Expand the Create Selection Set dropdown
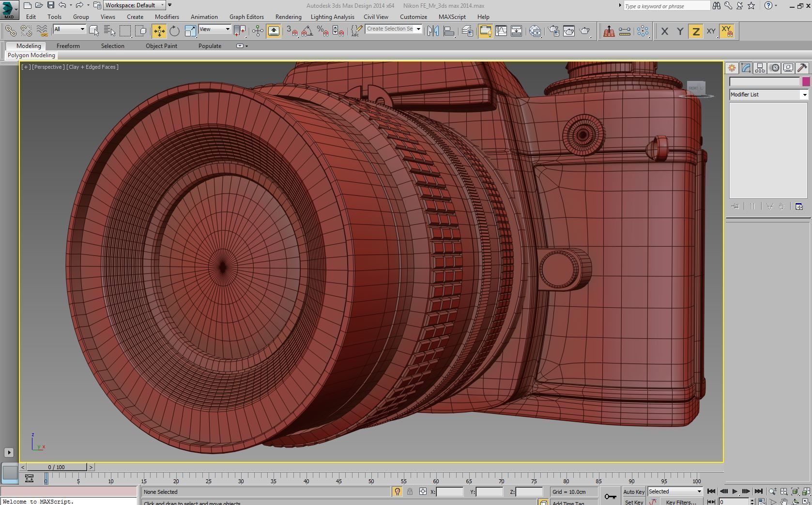This screenshot has height=505, width=812. click(418, 29)
